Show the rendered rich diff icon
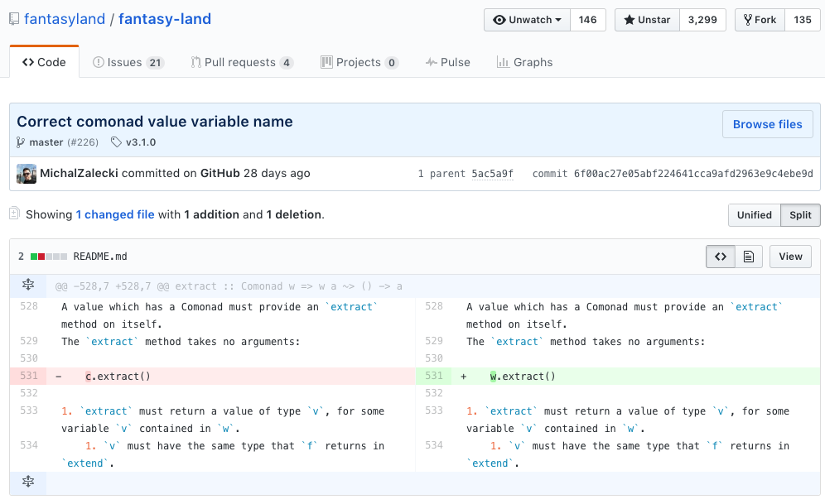The height and width of the screenshot is (504, 825). click(x=749, y=257)
